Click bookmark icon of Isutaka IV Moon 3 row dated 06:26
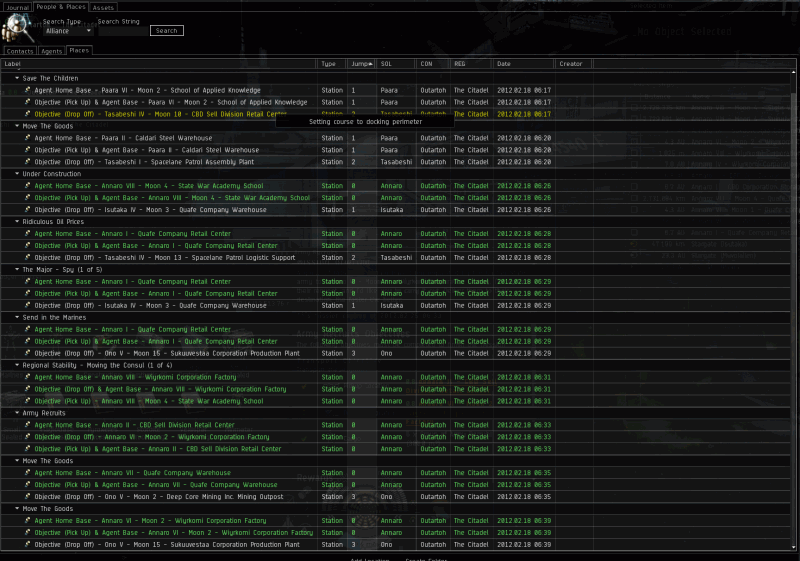The image size is (800, 561). 28,210
